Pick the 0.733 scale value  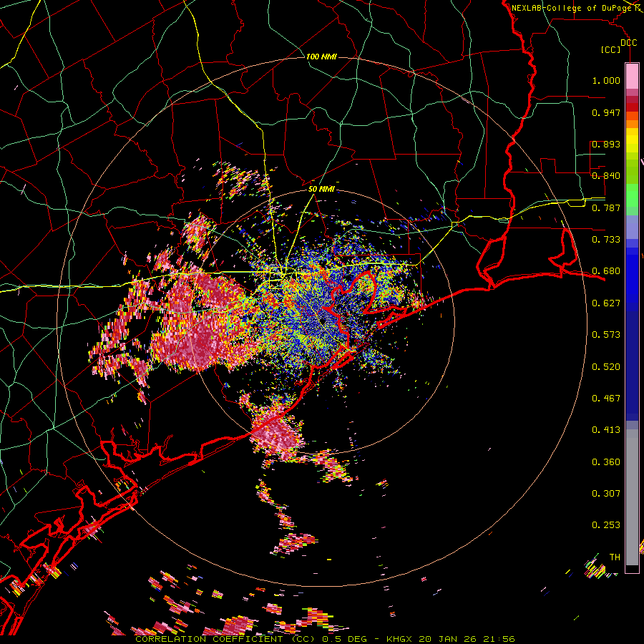[606, 240]
